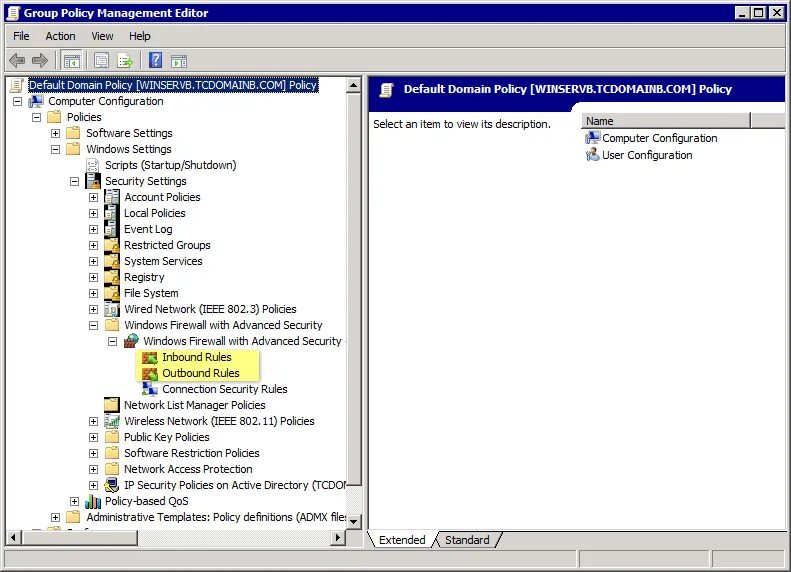
Task: Click the Policy-based QoS chart icon
Action: [93, 501]
